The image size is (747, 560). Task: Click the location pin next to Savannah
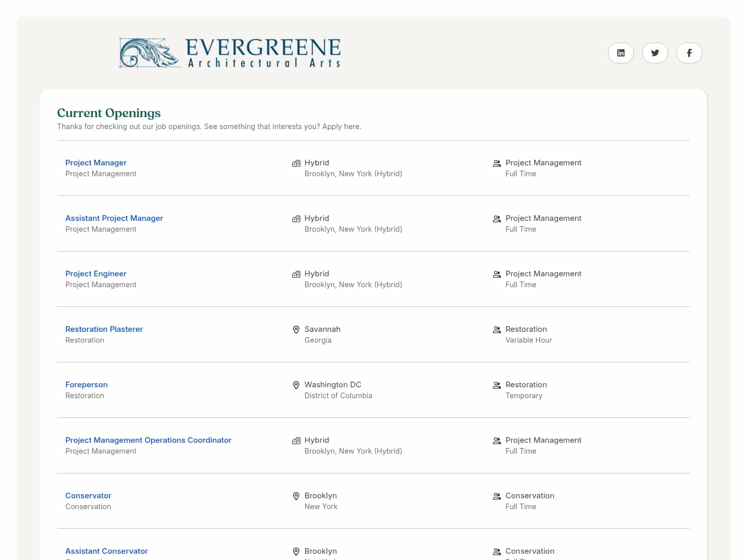point(296,329)
